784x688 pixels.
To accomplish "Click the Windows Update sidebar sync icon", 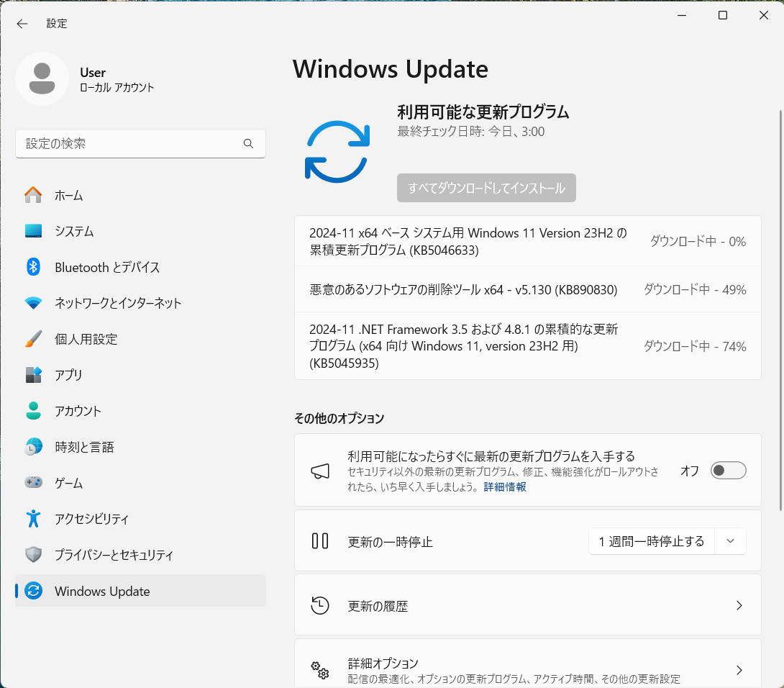I will pos(34,591).
